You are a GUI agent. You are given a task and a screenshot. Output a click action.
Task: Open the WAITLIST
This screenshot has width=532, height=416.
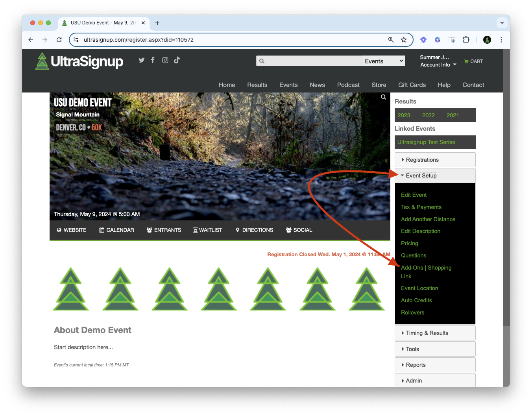click(208, 230)
